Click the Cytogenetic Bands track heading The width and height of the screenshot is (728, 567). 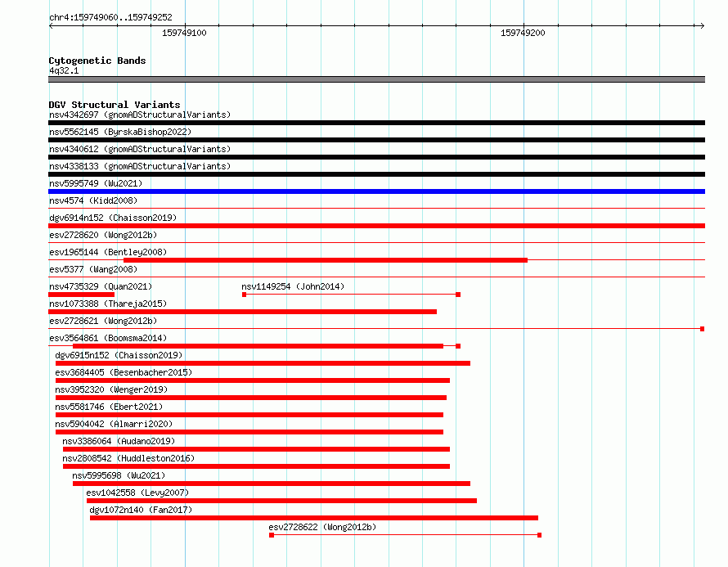click(x=97, y=61)
